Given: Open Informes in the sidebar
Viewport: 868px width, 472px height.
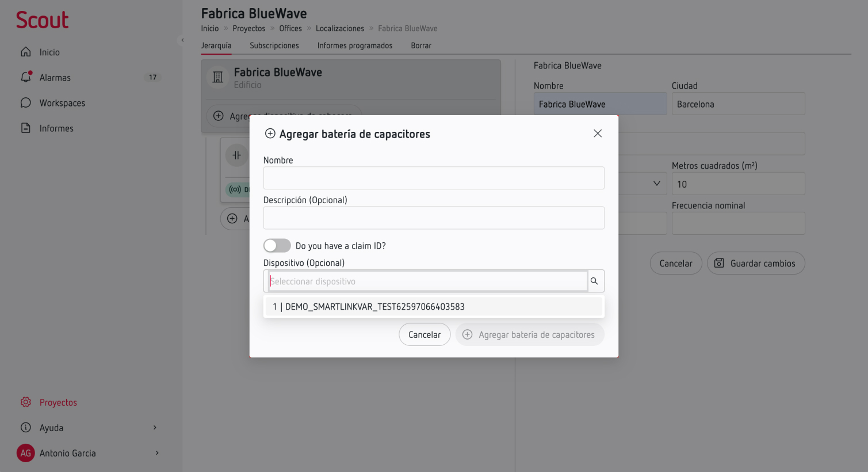Looking at the screenshot, I should (56, 128).
